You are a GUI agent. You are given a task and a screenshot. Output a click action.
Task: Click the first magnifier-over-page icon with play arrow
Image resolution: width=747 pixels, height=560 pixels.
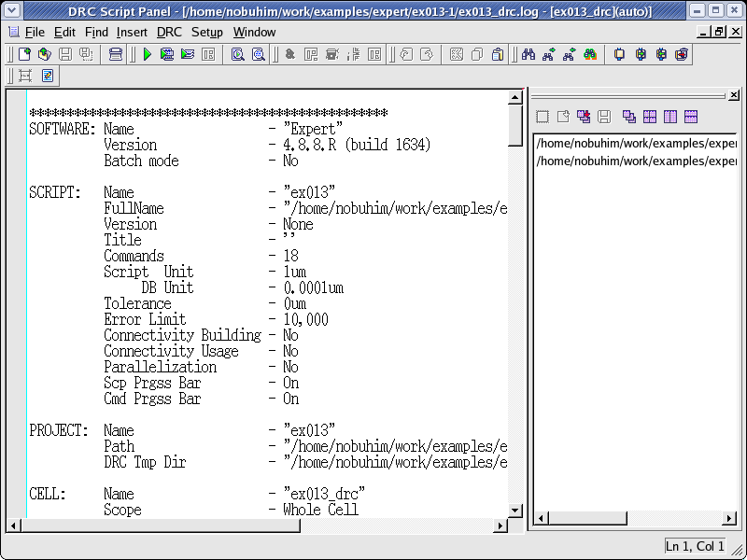point(238,54)
